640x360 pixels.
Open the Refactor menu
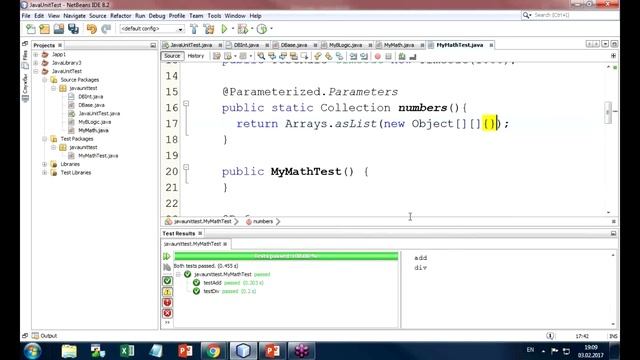click(121, 16)
